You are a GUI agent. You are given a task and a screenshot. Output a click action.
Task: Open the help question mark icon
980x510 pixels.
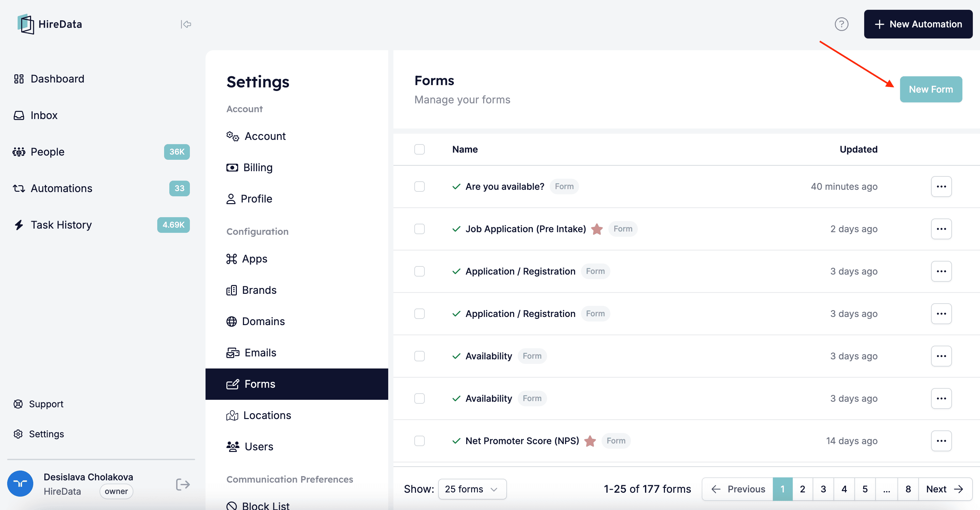click(x=841, y=24)
